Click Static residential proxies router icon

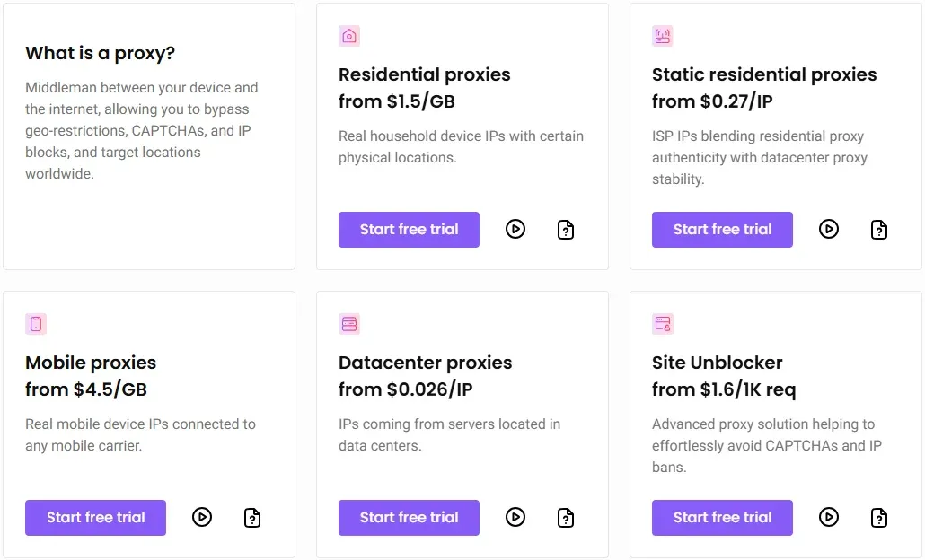663,36
